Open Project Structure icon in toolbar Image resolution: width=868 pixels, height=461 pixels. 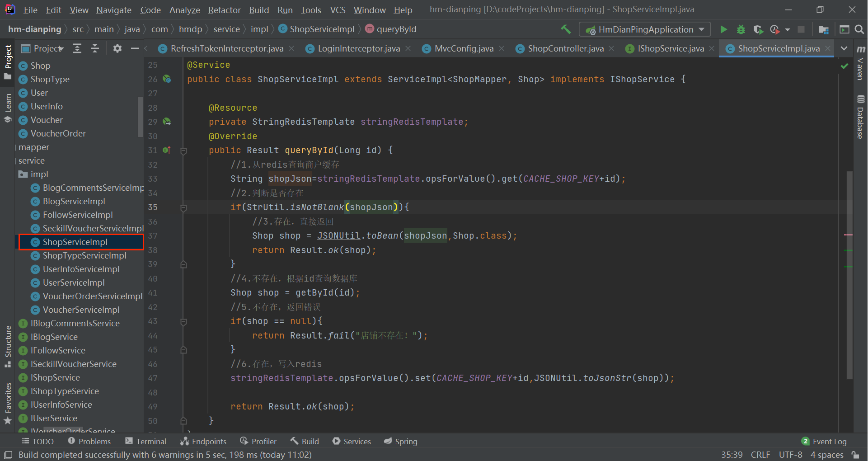824,29
